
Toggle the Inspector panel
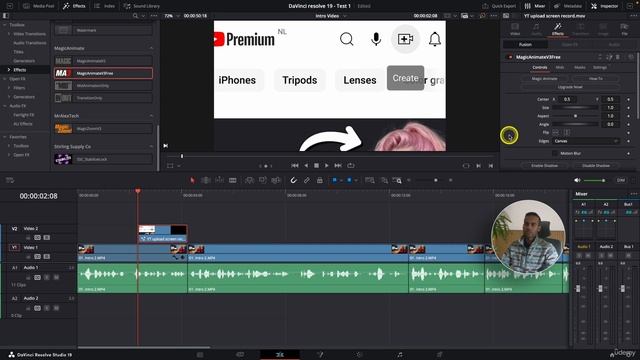tap(604, 6)
